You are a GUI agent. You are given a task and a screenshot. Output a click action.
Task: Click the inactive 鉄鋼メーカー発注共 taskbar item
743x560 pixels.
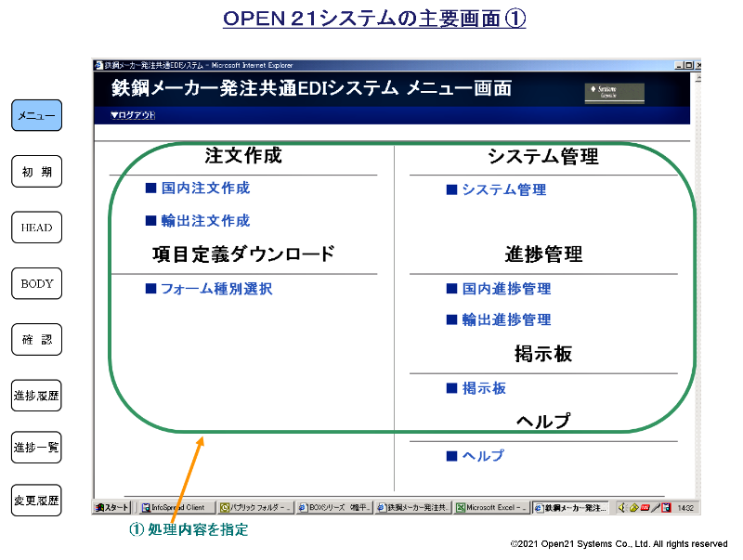coord(413,507)
